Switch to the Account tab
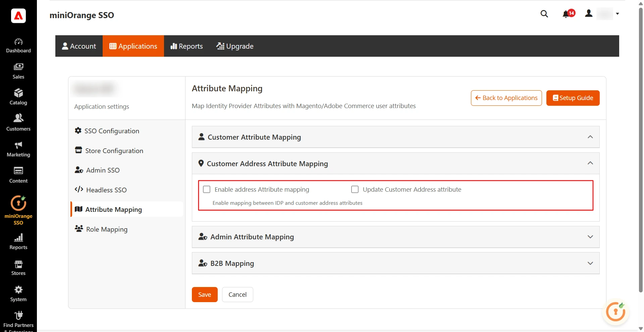 (x=79, y=46)
